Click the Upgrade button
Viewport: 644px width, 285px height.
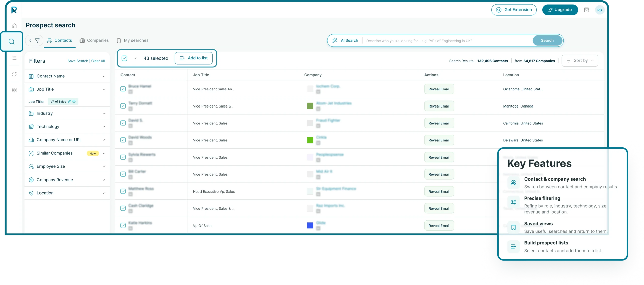(560, 10)
